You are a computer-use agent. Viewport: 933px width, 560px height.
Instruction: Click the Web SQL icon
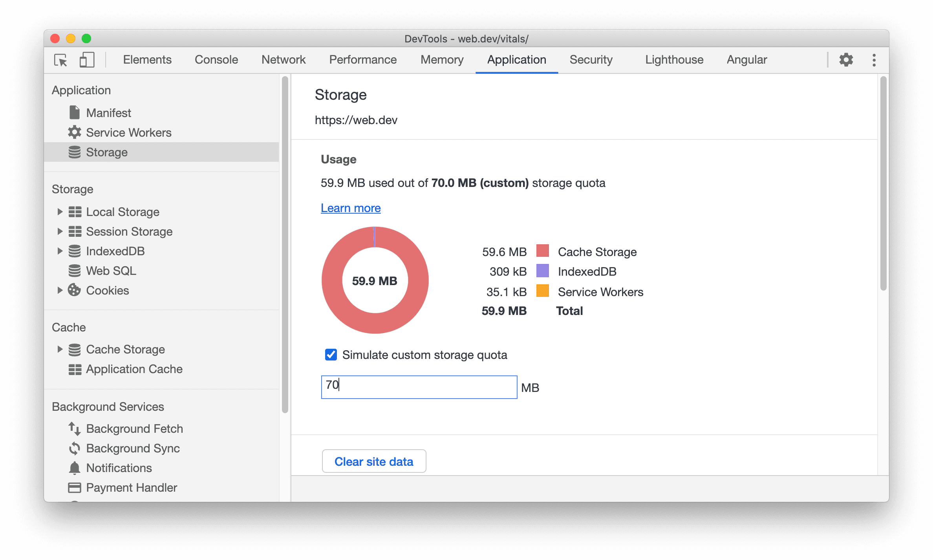tap(75, 270)
